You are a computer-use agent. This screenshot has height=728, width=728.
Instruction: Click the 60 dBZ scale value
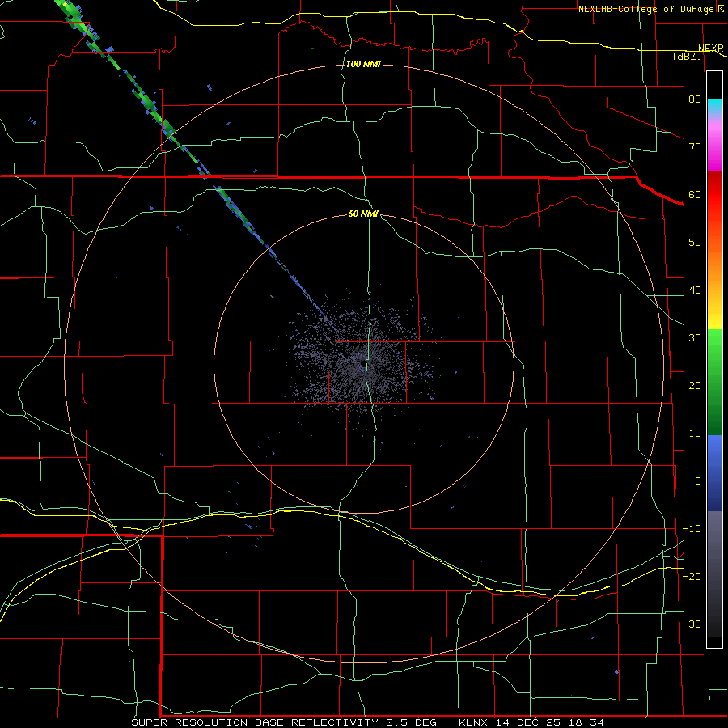tap(695, 194)
